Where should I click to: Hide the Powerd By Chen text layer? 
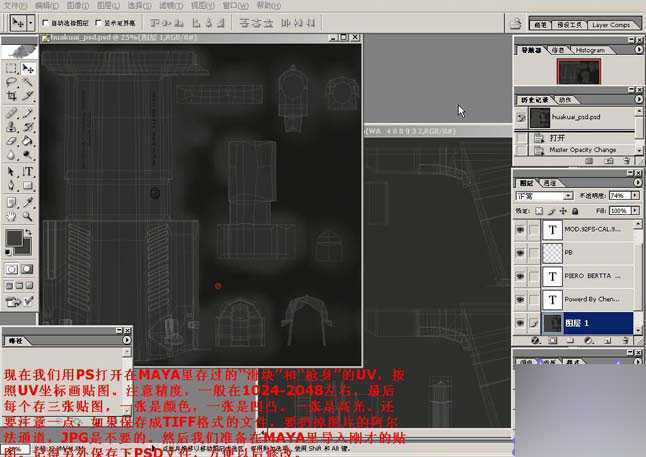coord(520,300)
